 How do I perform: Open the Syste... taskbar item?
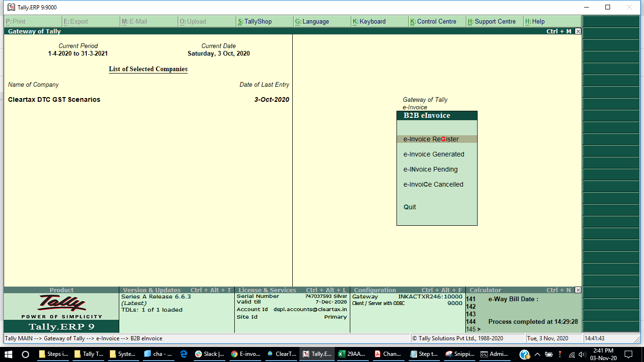pyautogui.click(x=124, y=354)
